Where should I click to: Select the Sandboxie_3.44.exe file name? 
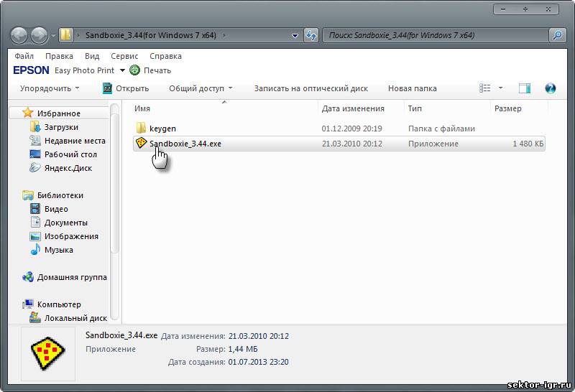point(185,144)
